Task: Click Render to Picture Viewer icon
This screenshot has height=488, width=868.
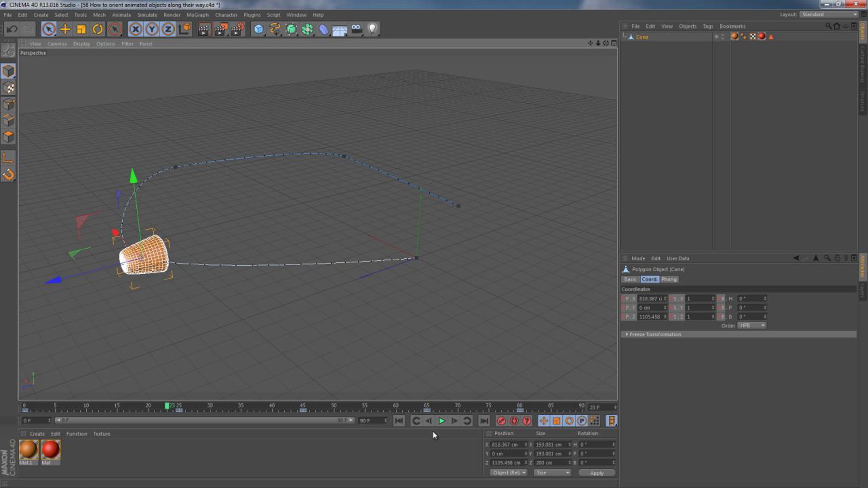Action: tap(221, 29)
